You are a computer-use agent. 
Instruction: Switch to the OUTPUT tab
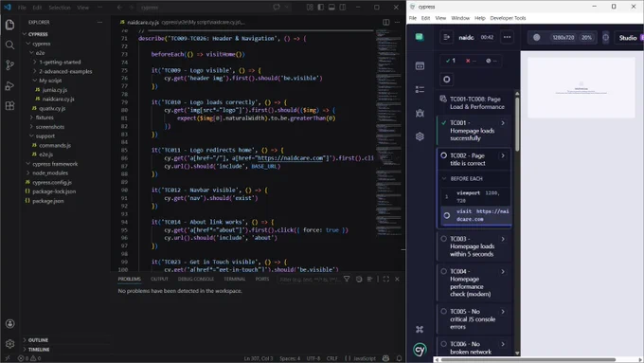coord(159,280)
